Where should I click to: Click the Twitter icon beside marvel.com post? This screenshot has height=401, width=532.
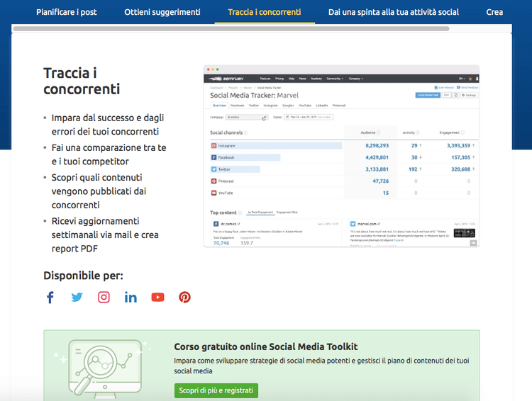coord(353,224)
